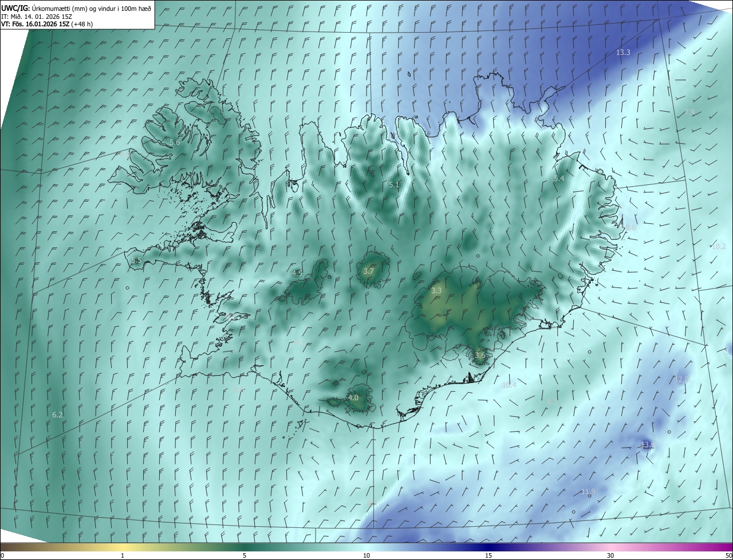Select the 13.3 value label in the northeast
733x560 pixels.
pos(623,53)
